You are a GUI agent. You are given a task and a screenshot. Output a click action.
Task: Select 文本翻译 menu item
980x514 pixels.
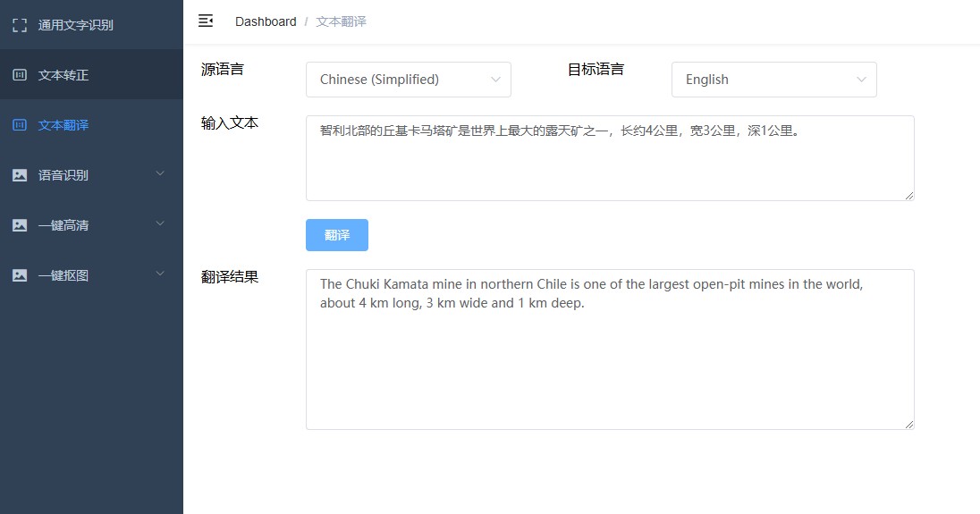click(x=91, y=125)
